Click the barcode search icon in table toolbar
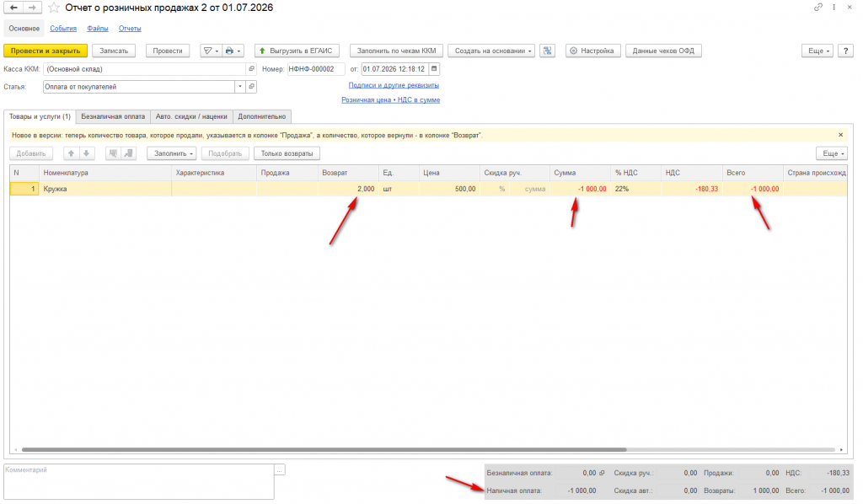Image resolution: width=863 pixels, height=504 pixels. (x=114, y=153)
